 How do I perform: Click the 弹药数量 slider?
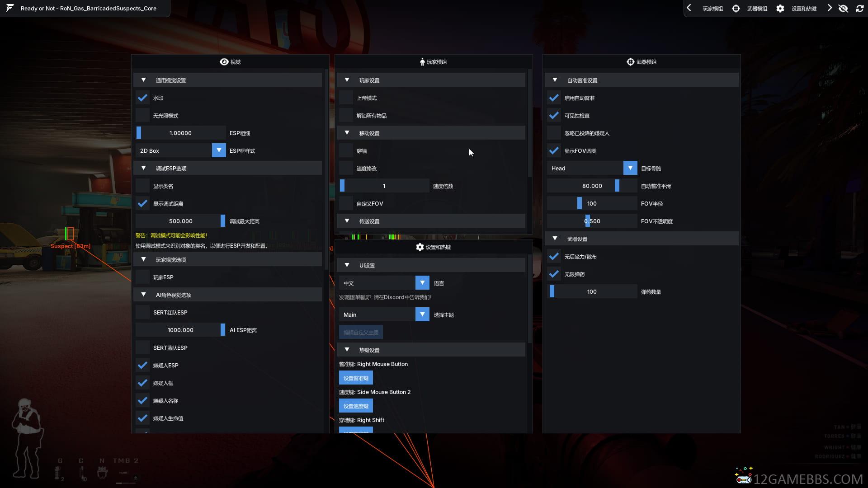point(592,291)
